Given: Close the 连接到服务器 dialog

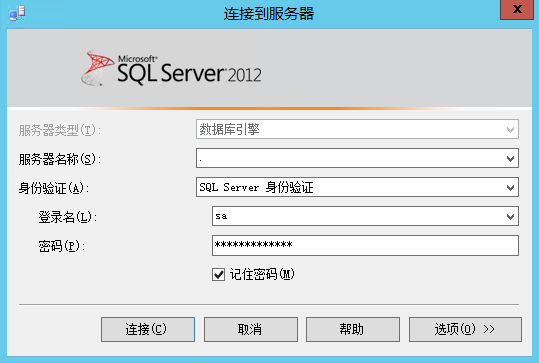Looking at the screenshot, I should [x=517, y=10].
